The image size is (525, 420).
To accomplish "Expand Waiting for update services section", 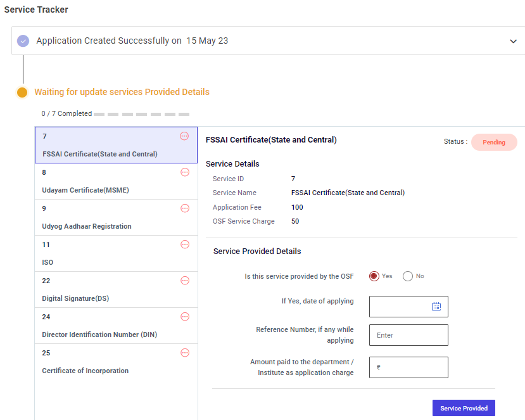I will coord(122,92).
